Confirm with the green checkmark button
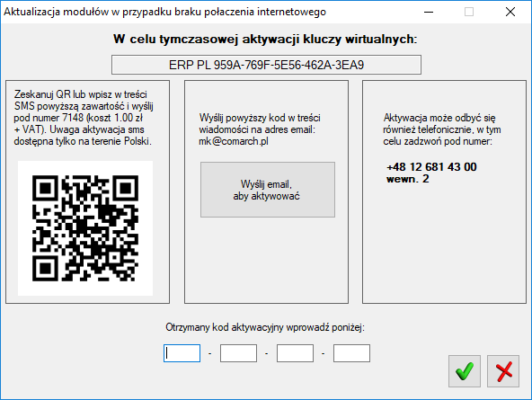Viewport: 532px width, 400px height. (465, 371)
